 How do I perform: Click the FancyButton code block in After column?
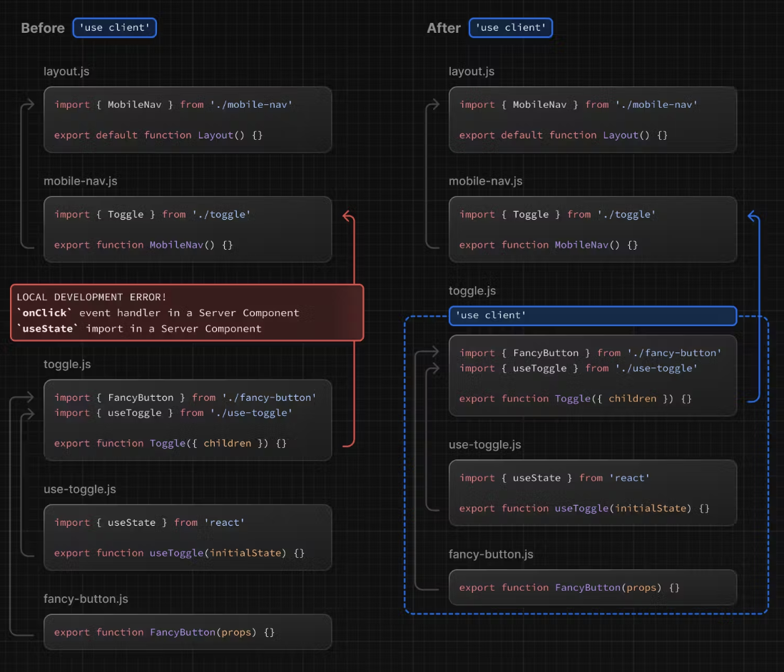point(592,587)
